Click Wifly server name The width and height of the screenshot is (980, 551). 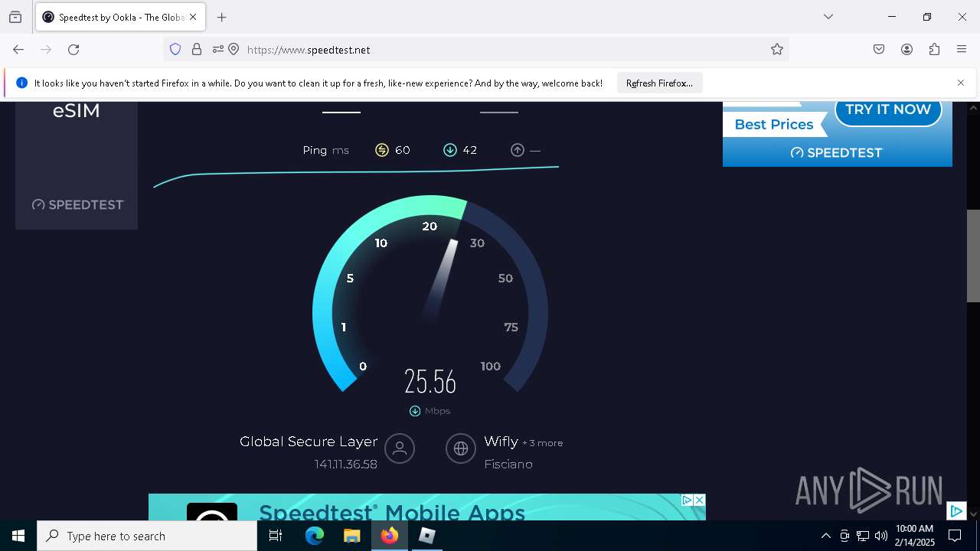point(501,442)
